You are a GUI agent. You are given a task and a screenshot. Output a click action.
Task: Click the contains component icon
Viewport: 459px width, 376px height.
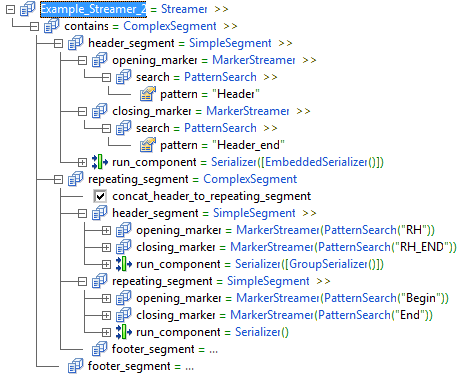click(x=52, y=26)
